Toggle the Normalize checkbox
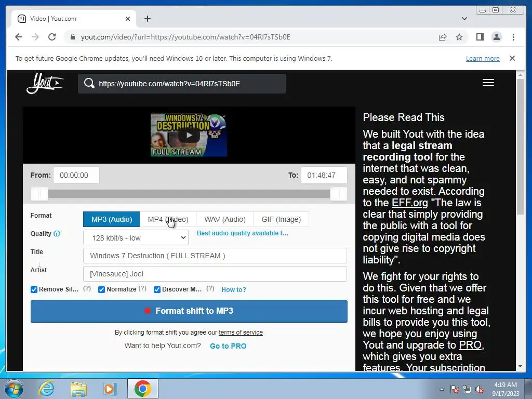The width and height of the screenshot is (532, 399). [x=101, y=289]
